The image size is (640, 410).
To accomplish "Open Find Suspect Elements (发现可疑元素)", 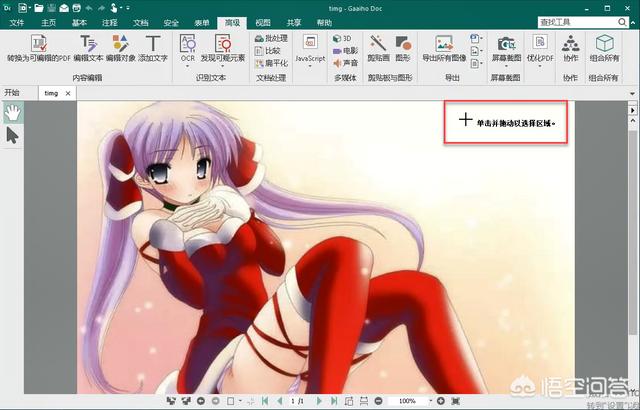I will coord(223,49).
